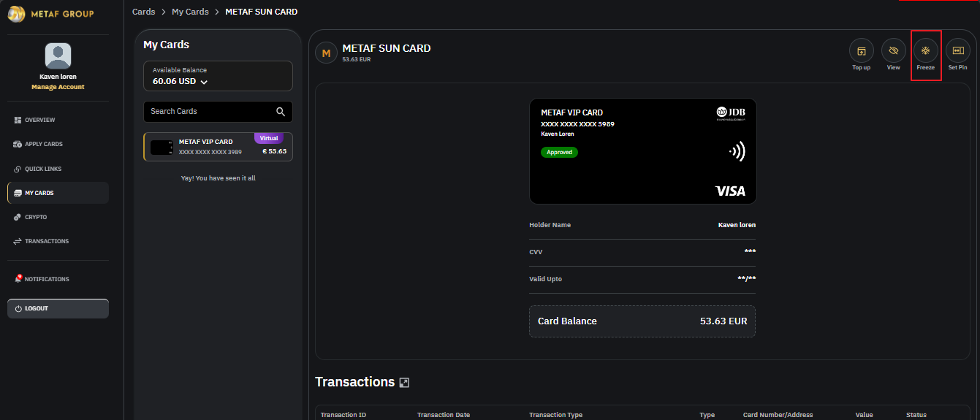Viewport: 980px width, 420px height.
Task: Open Crypto section in sidebar
Action: tap(58, 217)
